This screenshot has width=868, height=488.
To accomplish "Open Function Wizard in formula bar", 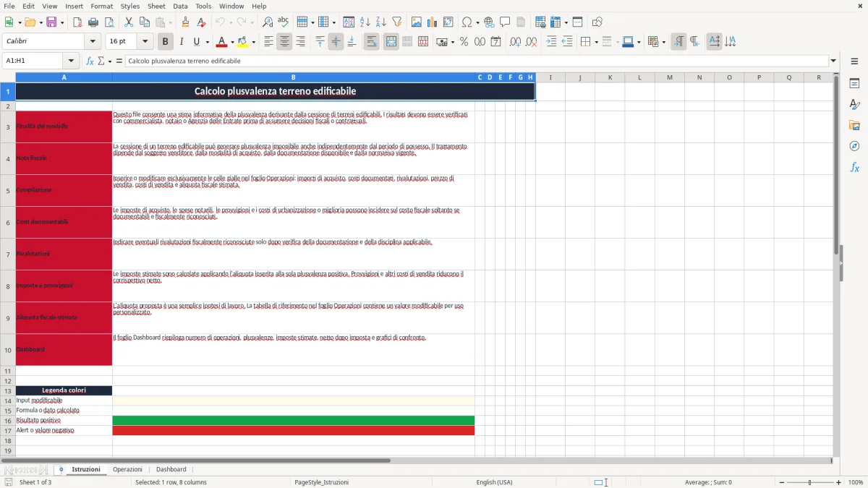I will [x=90, y=61].
